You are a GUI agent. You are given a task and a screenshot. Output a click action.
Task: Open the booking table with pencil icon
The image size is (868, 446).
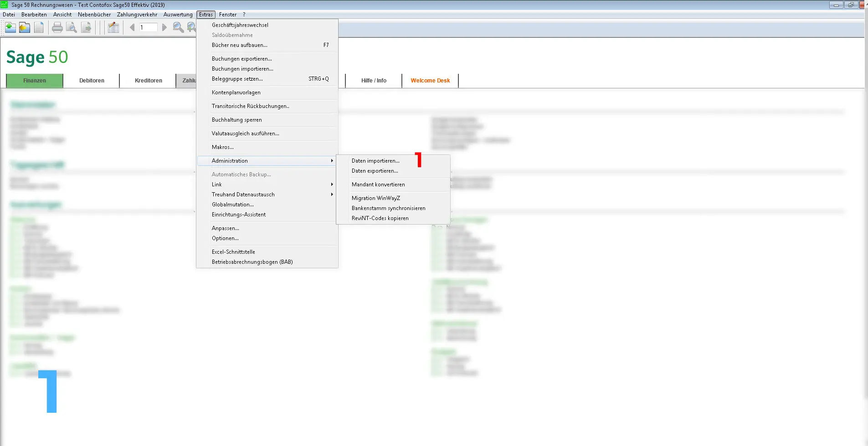[113, 28]
